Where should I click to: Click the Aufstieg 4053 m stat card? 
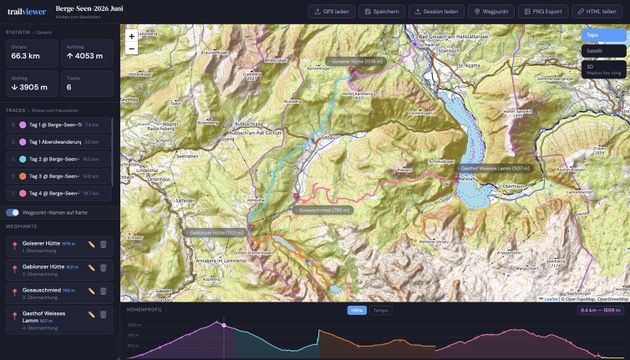[87, 53]
